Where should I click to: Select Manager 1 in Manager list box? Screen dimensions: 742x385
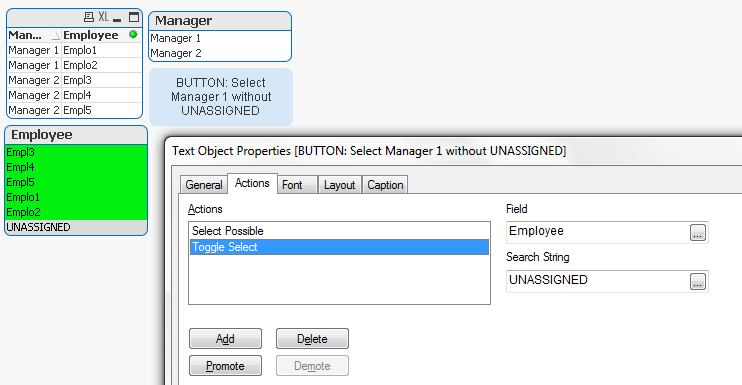click(220, 38)
